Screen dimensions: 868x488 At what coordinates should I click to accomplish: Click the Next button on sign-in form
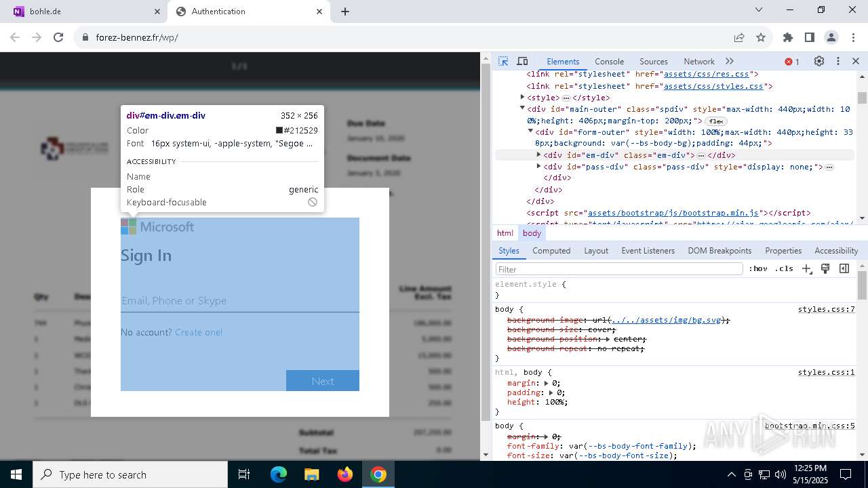click(323, 381)
